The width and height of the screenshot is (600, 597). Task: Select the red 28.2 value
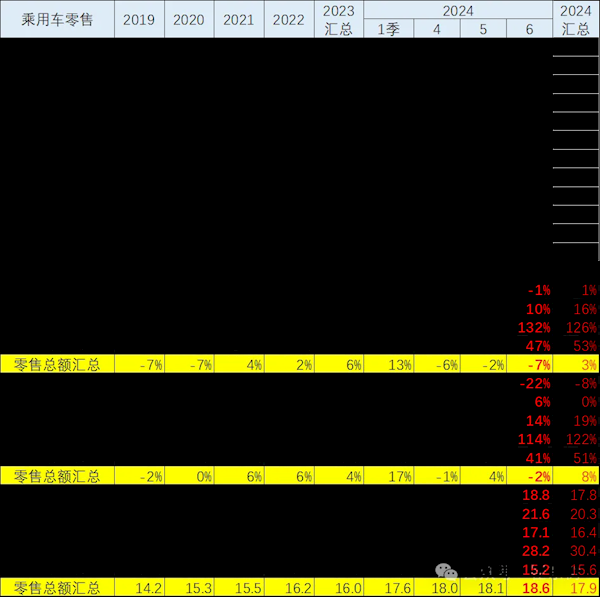point(536,551)
